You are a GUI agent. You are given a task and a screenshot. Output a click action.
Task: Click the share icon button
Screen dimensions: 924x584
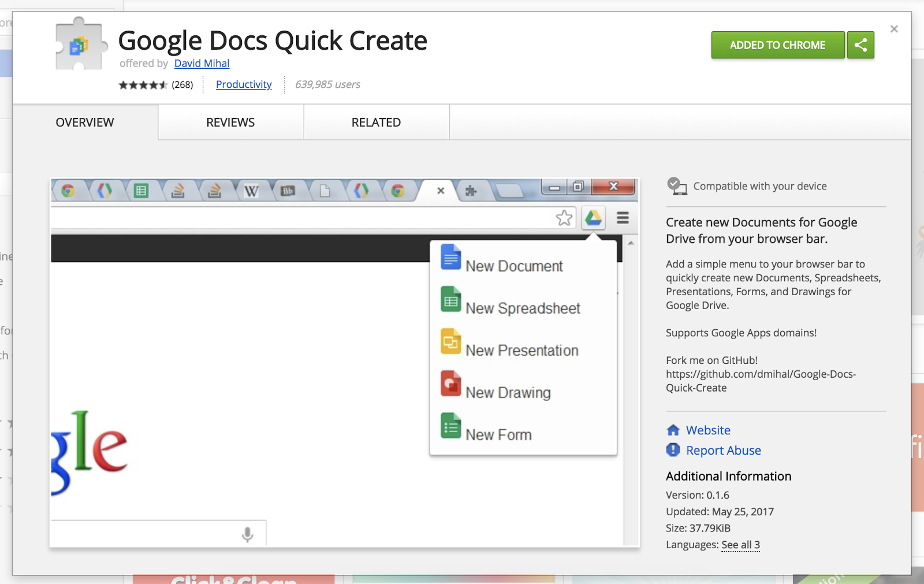coord(860,45)
